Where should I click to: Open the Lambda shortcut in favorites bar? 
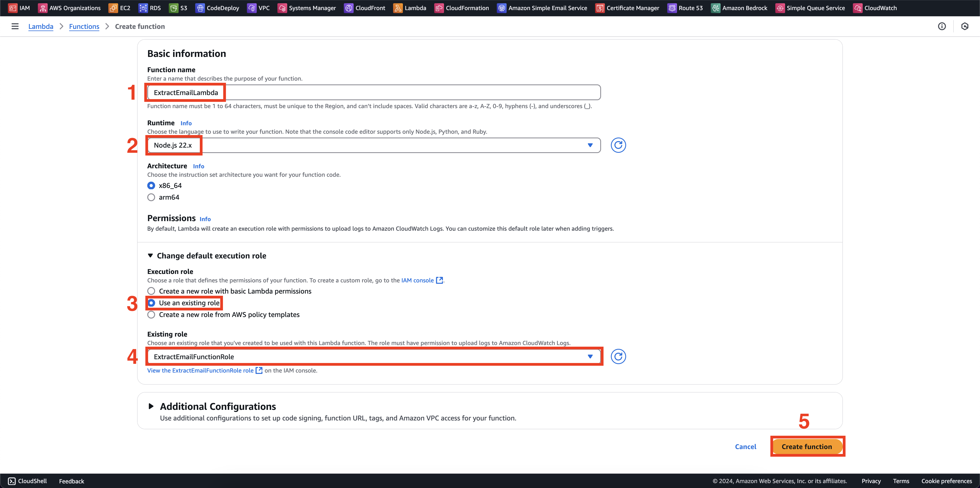[x=409, y=8]
